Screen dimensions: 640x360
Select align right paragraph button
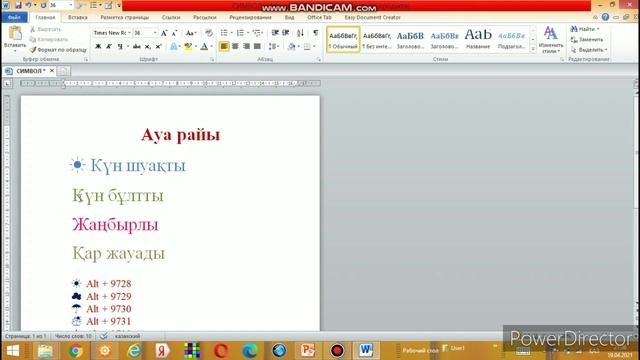coord(246,47)
